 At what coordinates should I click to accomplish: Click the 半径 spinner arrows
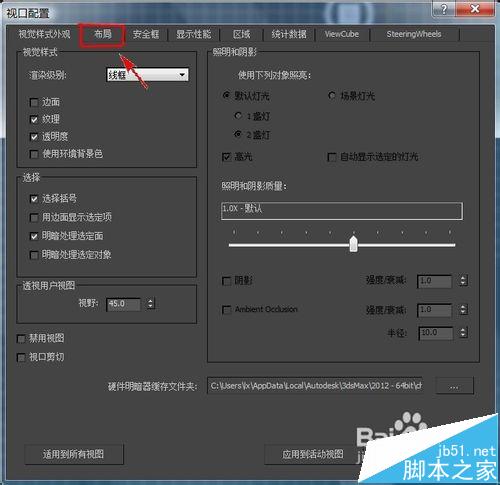pos(463,332)
